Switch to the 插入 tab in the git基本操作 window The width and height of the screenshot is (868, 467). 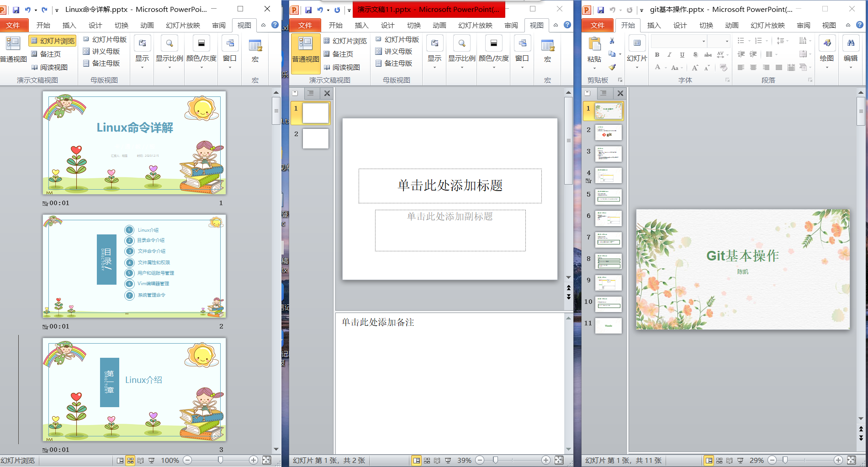tap(654, 25)
